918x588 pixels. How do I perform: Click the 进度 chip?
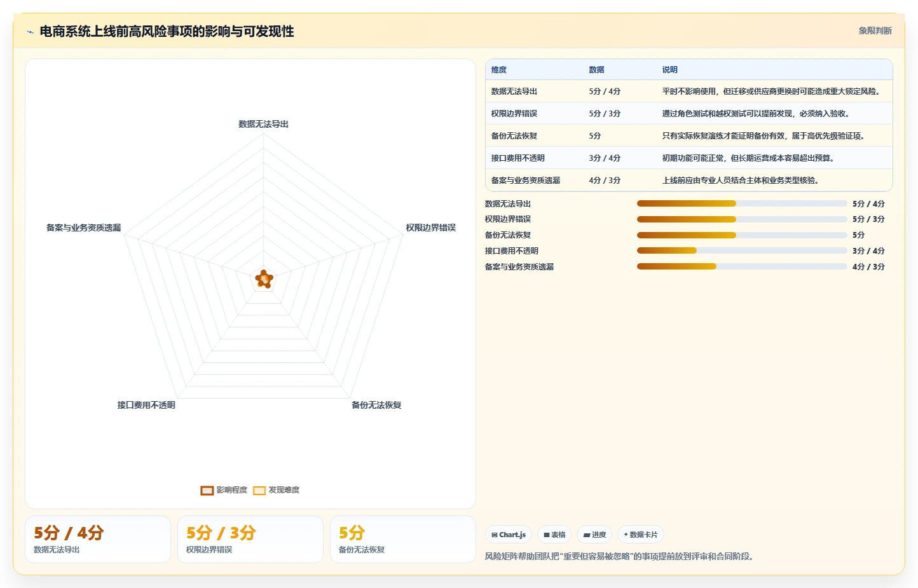(x=594, y=535)
